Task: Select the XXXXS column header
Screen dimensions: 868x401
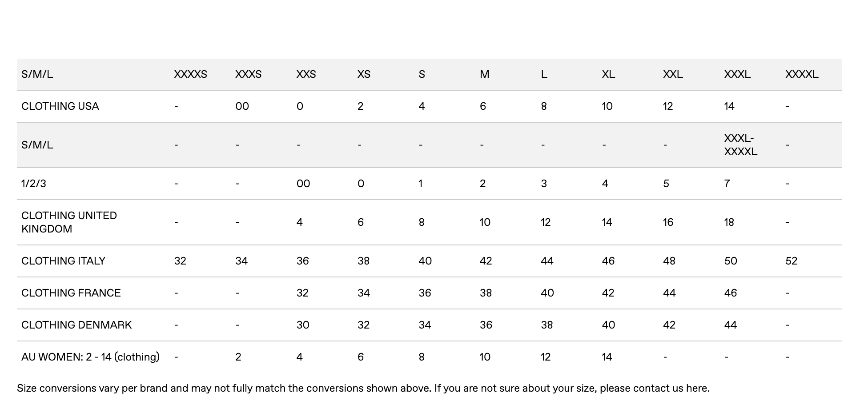Action: [x=190, y=74]
